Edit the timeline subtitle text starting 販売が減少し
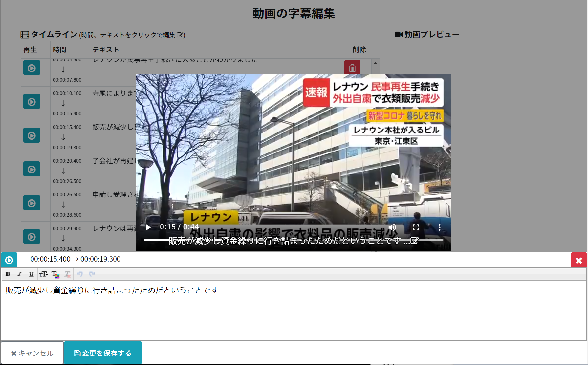588x365 pixels. (114, 127)
